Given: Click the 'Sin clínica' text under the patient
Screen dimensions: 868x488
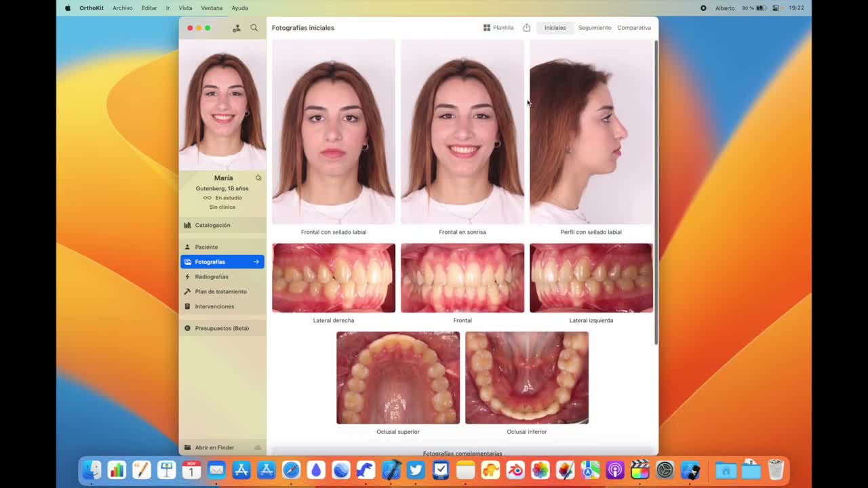Looking at the screenshot, I should [222, 207].
